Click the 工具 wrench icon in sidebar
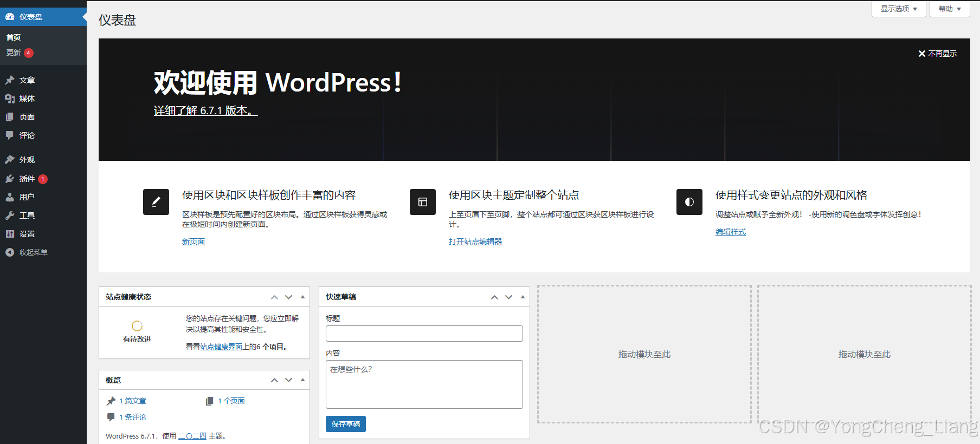980x444 pixels. click(x=10, y=216)
